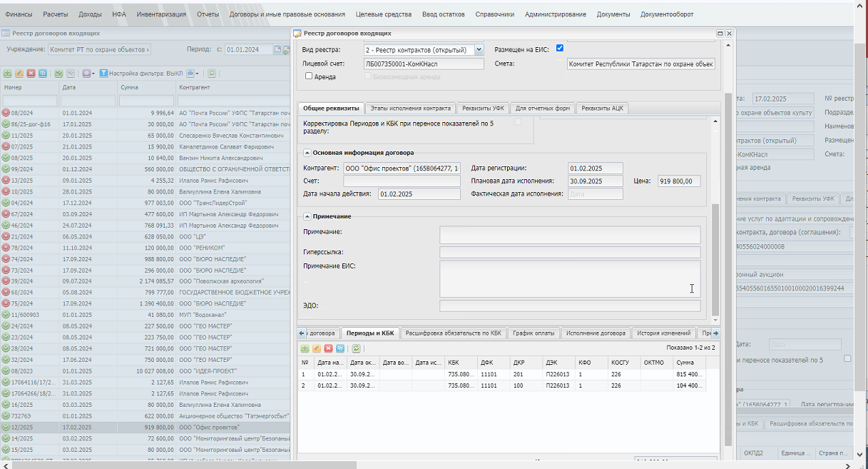Click the green approve checkmark icon in the registry toolbar
Viewport: 868px width, 469px height.
tap(58, 74)
